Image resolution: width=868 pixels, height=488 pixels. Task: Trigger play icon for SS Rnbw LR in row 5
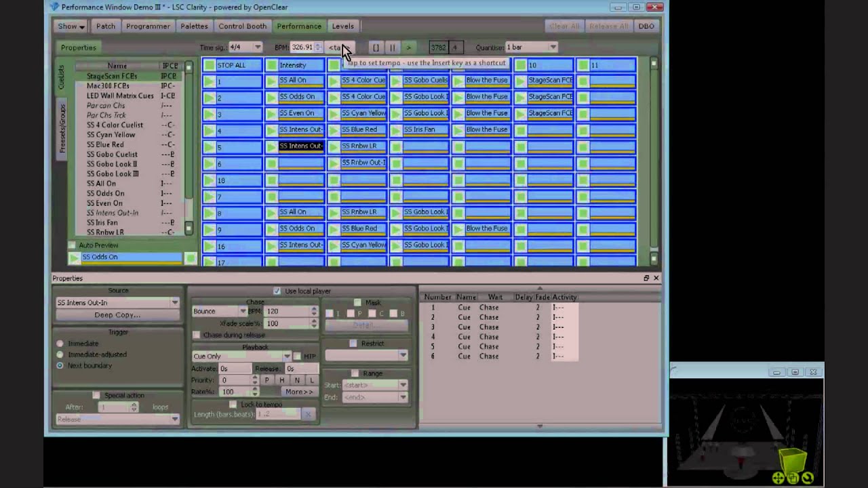point(334,147)
